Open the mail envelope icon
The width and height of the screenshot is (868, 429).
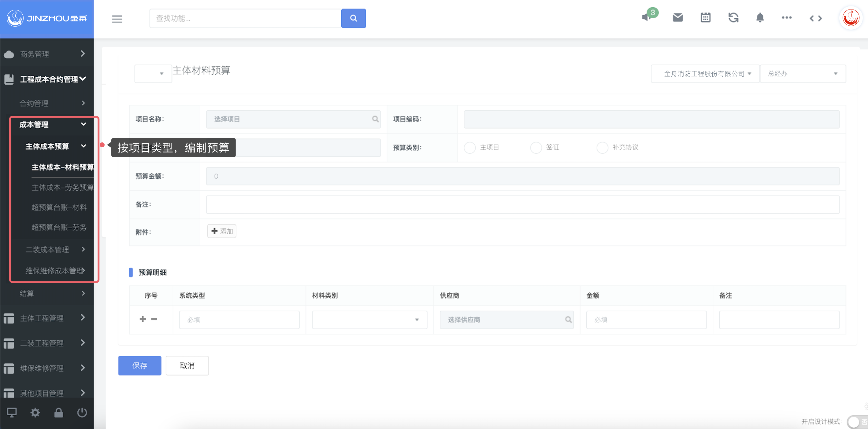pyautogui.click(x=678, y=17)
